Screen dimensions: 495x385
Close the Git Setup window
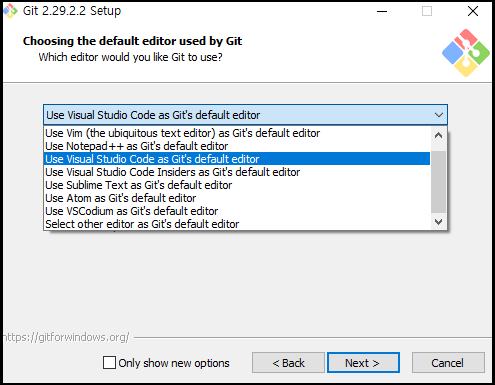[x=473, y=11]
